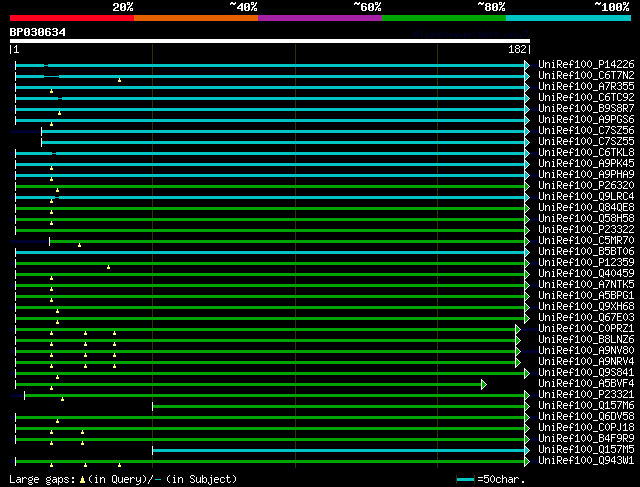
Task: Click UniRef100_Q9XH68 label
Action: (x=586, y=307)
